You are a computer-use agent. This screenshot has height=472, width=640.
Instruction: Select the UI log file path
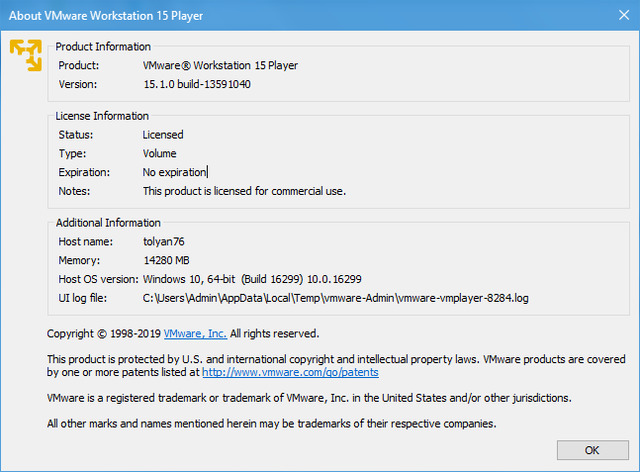[337, 298]
